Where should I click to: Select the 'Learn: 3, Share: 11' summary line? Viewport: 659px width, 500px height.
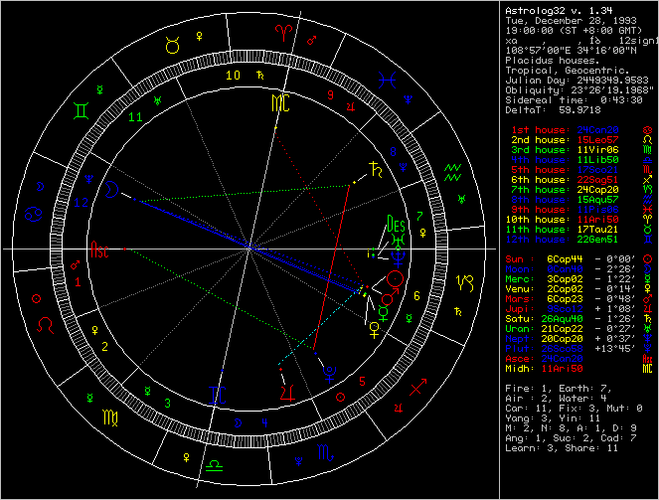point(561,448)
